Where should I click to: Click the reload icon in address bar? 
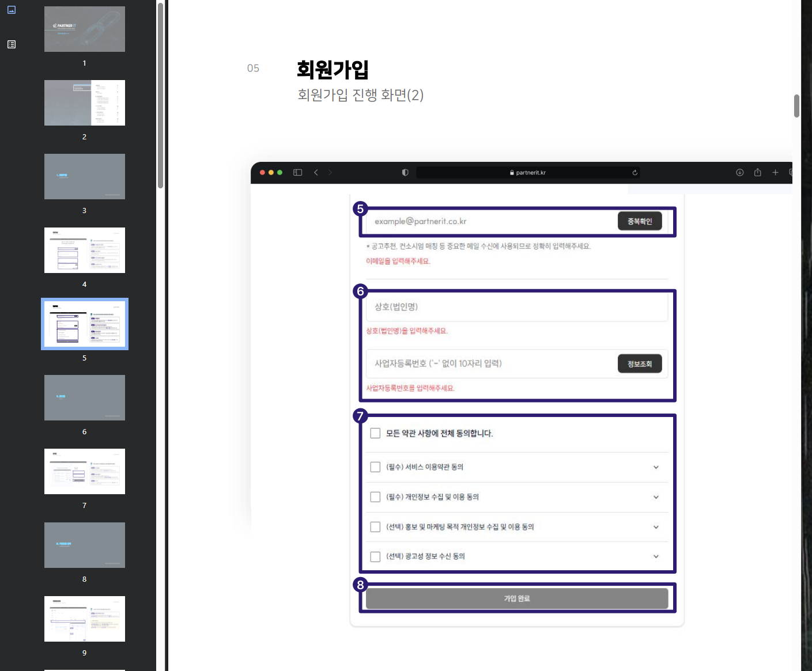(x=635, y=173)
